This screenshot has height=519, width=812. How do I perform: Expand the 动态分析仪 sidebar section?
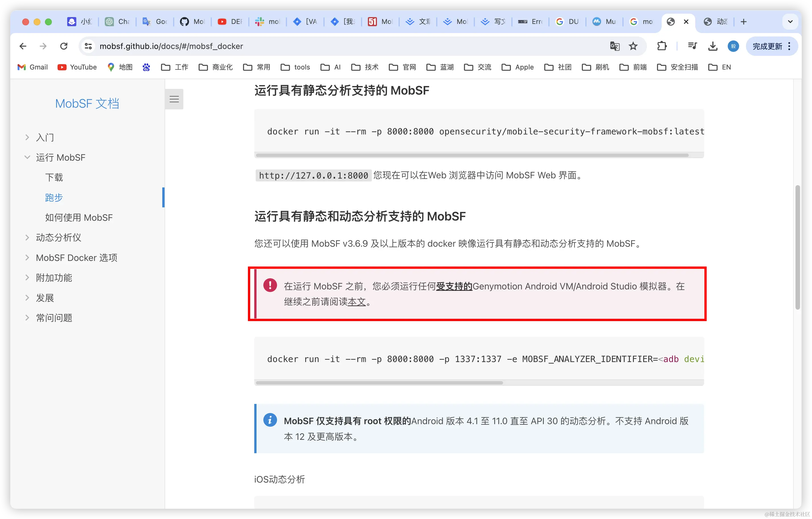58,238
